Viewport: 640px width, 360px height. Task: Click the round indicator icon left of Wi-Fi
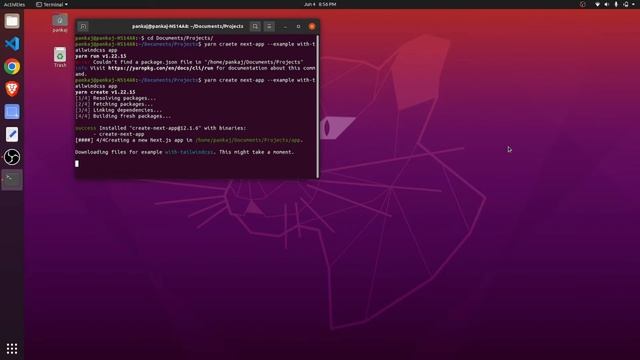[583, 4]
